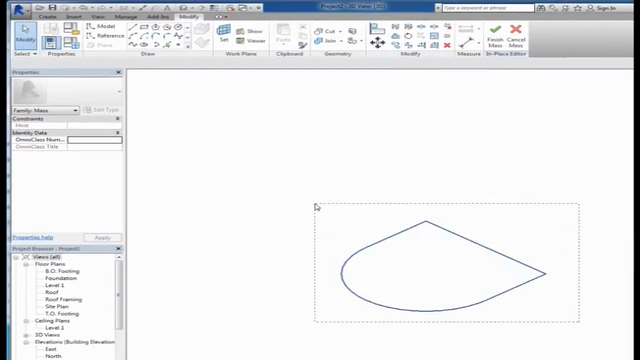640x360 pixels.
Task: Open the Cut tool dropdown arrow
Action: pyautogui.click(x=340, y=31)
